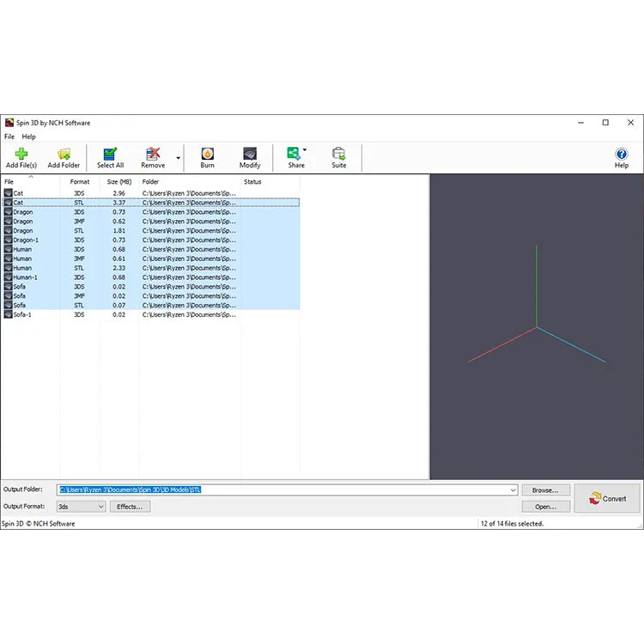The width and height of the screenshot is (644, 644).
Task: Select the Sofa 3MF file row
Action: (x=151, y=296)
